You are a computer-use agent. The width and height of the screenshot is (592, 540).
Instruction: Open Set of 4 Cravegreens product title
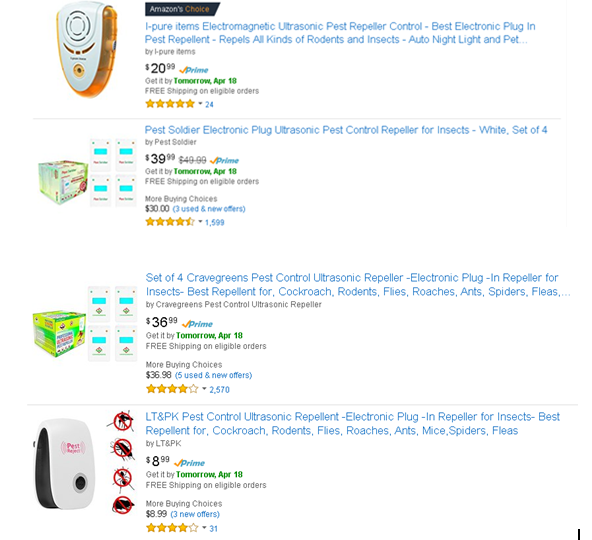coord(358,284)
